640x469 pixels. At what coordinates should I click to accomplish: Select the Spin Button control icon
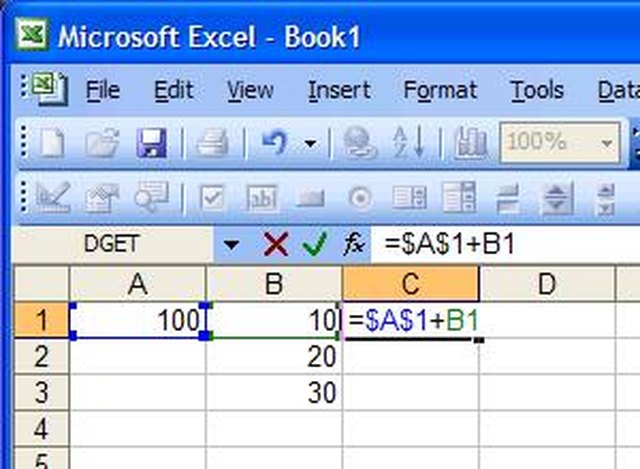[x=557, y=198]
